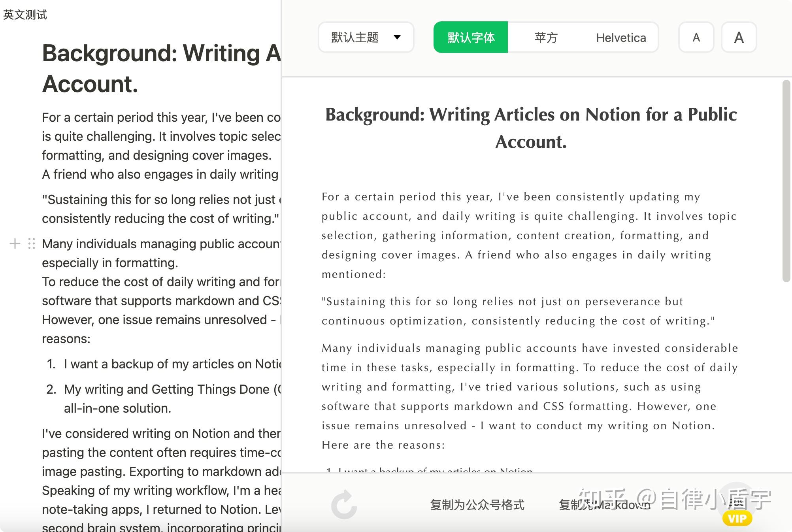
Task: Click list item 'I want a backup of my articles' in Notion
Action: (172, 364)
